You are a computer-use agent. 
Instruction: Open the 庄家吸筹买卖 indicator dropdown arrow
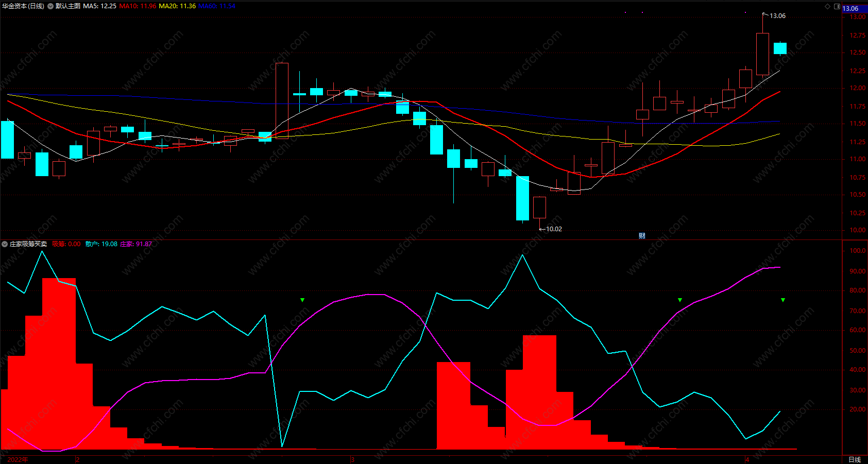(x=5, y=244)
